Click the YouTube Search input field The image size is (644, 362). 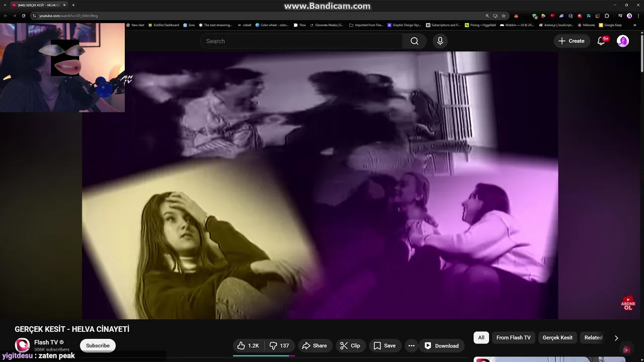301,41
